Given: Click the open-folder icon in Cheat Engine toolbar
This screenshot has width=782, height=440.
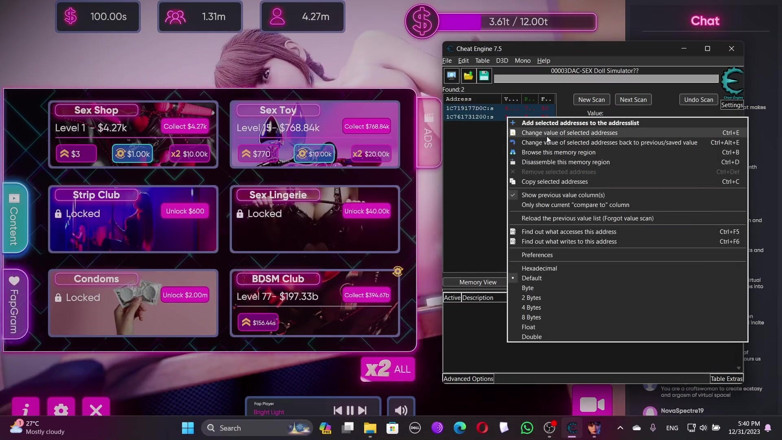Looking at the screenshot, I should tap(468, 76).
